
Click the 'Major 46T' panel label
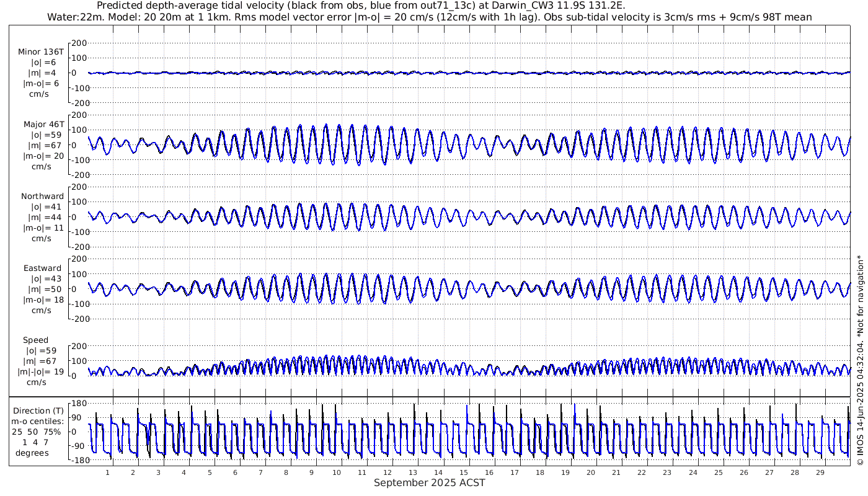43,124
